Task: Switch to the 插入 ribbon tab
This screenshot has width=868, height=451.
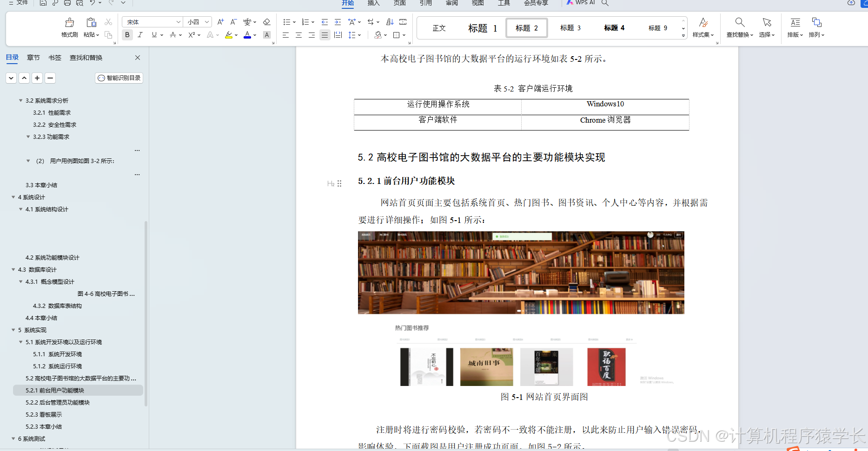Action: [x=374, y=3]
